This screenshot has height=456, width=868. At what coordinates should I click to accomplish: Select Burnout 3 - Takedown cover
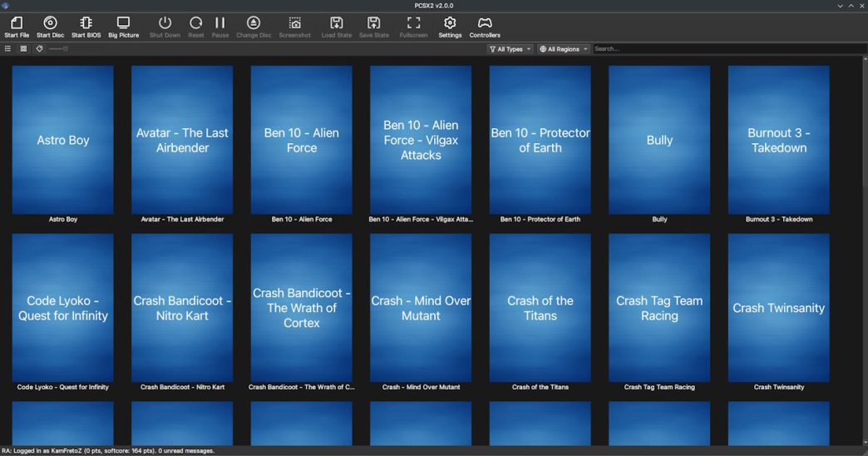779,140
